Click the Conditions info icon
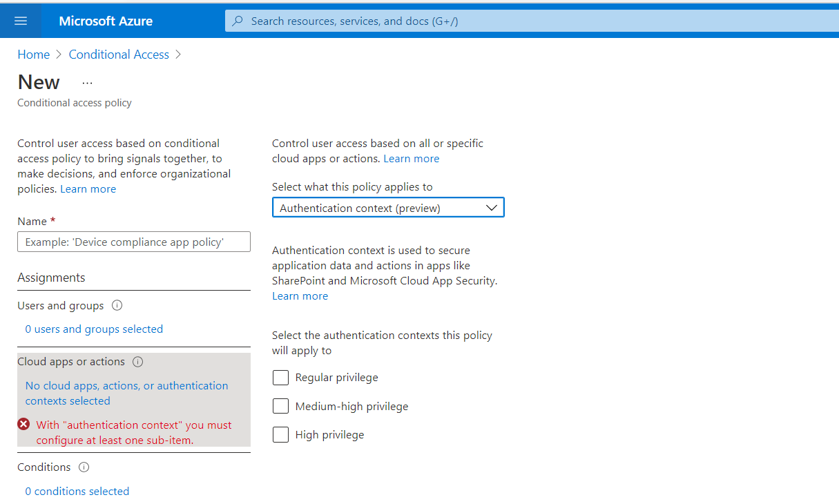The image size is (839, 504). tap(84, 467)
